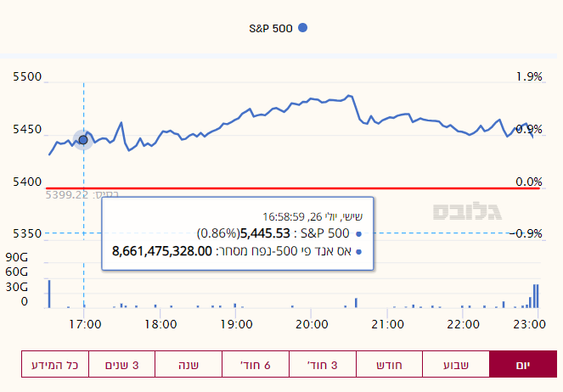Click the 17:00 time axis label

[x=86, y=323]
